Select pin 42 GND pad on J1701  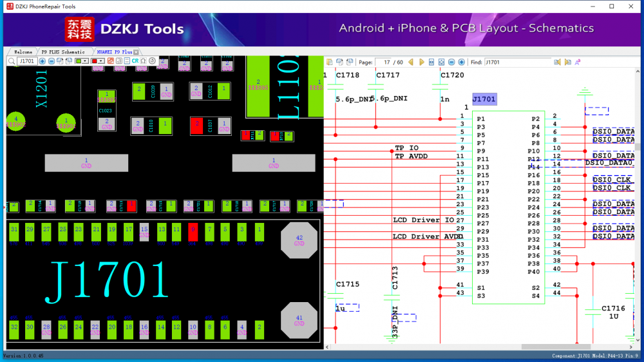coord(299,241)
